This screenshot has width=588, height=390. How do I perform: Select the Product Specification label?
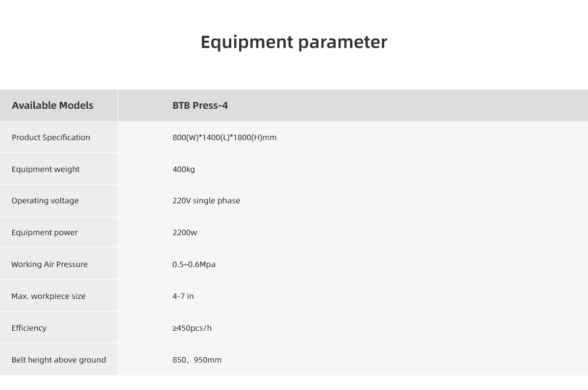51,137
